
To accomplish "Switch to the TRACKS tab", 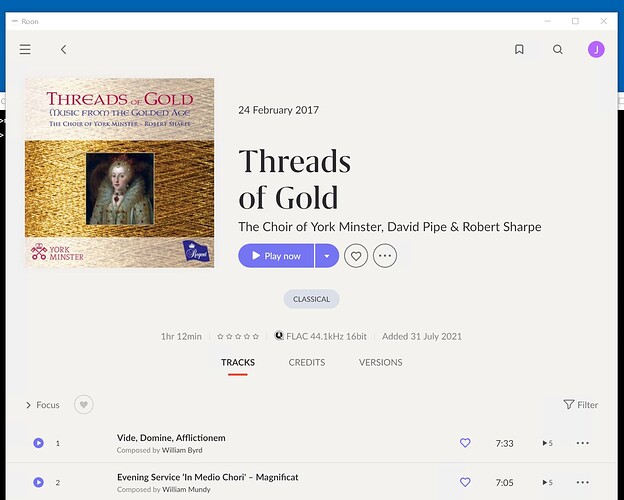I will click(x=238, y=362).
